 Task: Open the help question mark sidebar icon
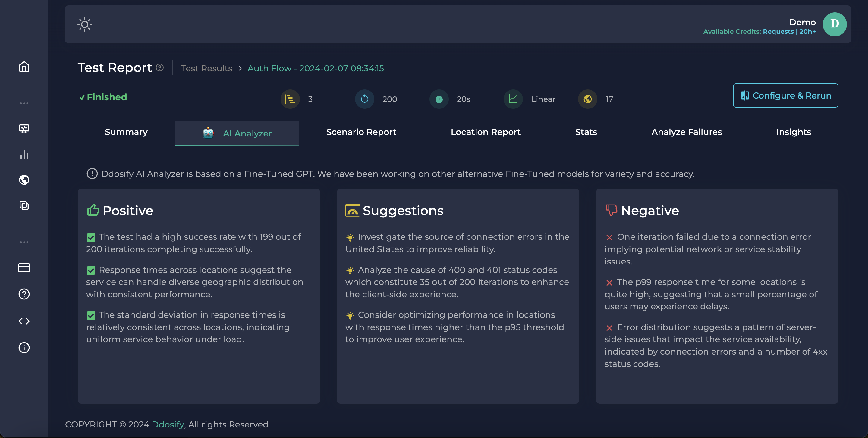24,294
